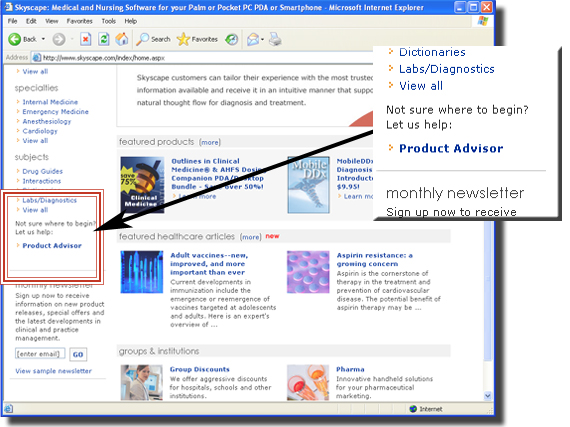Open the Mail button dropdown arrow
The height and width of the screenshot is (427, 570).
(262, 39)
